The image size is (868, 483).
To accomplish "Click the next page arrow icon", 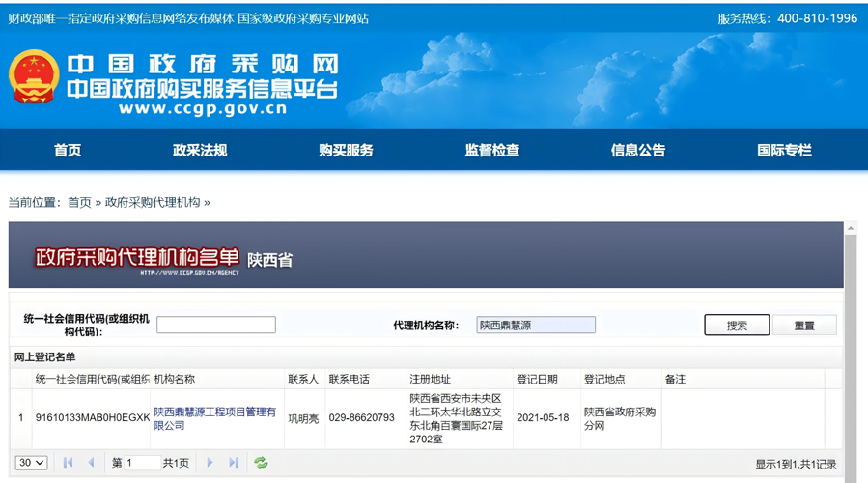I will coord(210,463).
